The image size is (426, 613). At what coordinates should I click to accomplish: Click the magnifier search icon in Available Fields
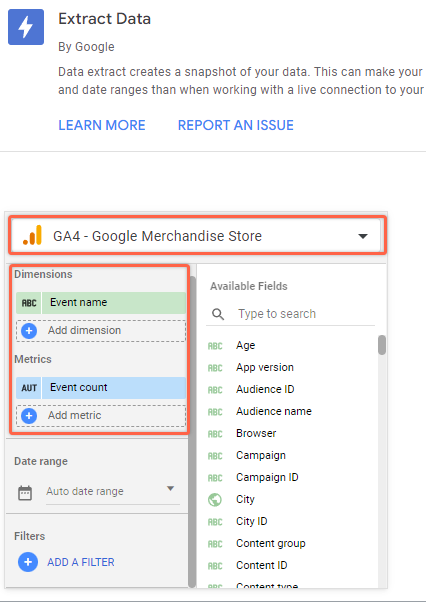(x=218, y=314)
